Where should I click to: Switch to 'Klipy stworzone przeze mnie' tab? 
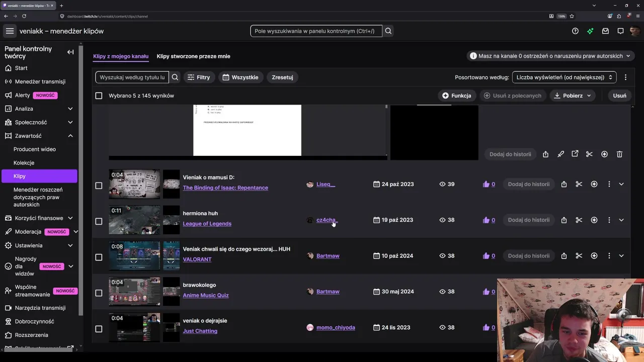(193, 56)
